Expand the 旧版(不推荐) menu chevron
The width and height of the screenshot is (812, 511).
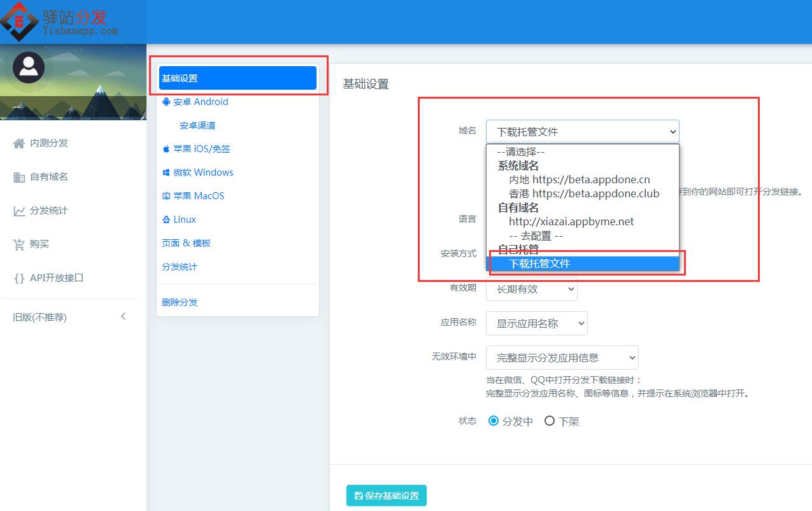coord(123,317)
